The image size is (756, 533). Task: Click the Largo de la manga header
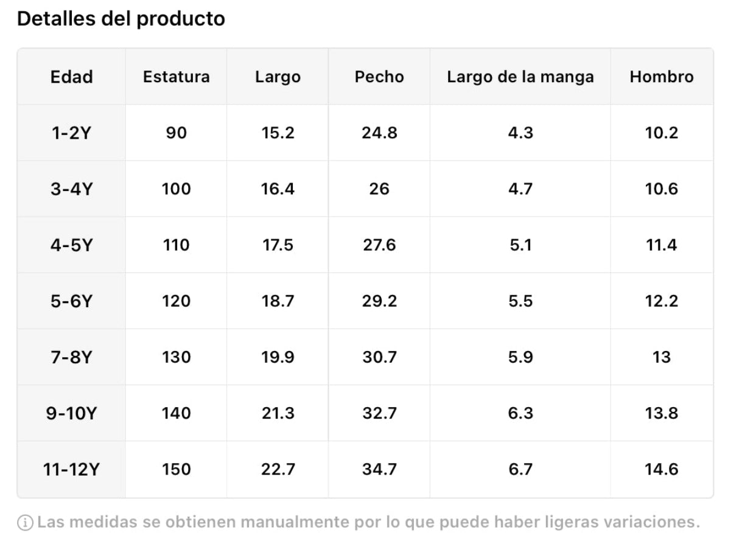[520, 77]
